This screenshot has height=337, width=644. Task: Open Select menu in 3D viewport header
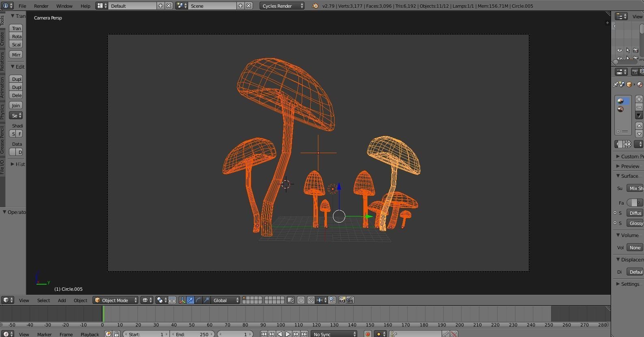(x=43, y=300)
